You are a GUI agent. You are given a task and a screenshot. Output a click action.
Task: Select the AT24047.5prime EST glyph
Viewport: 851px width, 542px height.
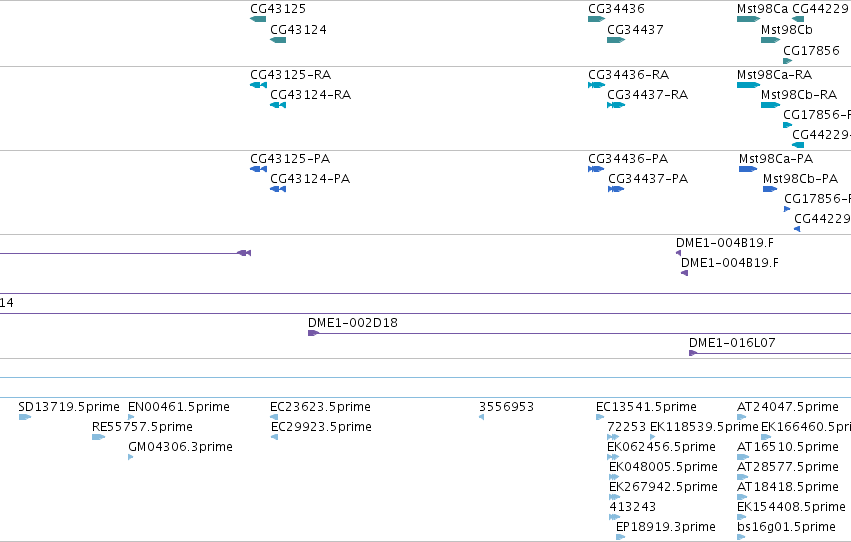(x=742, y=417)
